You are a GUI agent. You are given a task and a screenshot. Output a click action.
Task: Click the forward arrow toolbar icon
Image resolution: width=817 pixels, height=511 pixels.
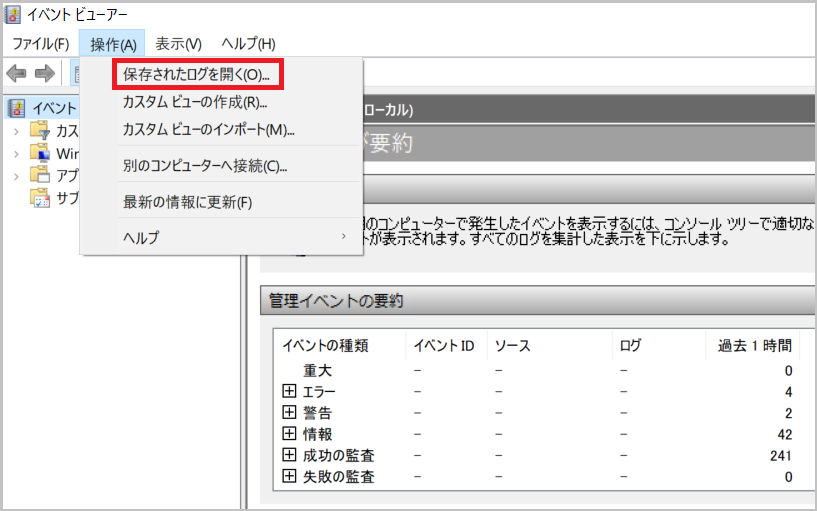pyautogui.click(x=45, y=73)
